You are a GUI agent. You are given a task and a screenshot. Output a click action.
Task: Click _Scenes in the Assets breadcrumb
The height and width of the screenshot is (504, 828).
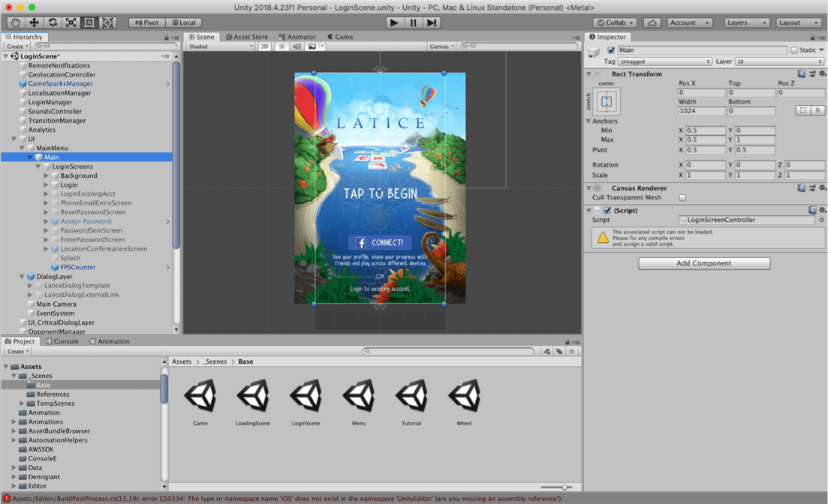coord(215,361)
